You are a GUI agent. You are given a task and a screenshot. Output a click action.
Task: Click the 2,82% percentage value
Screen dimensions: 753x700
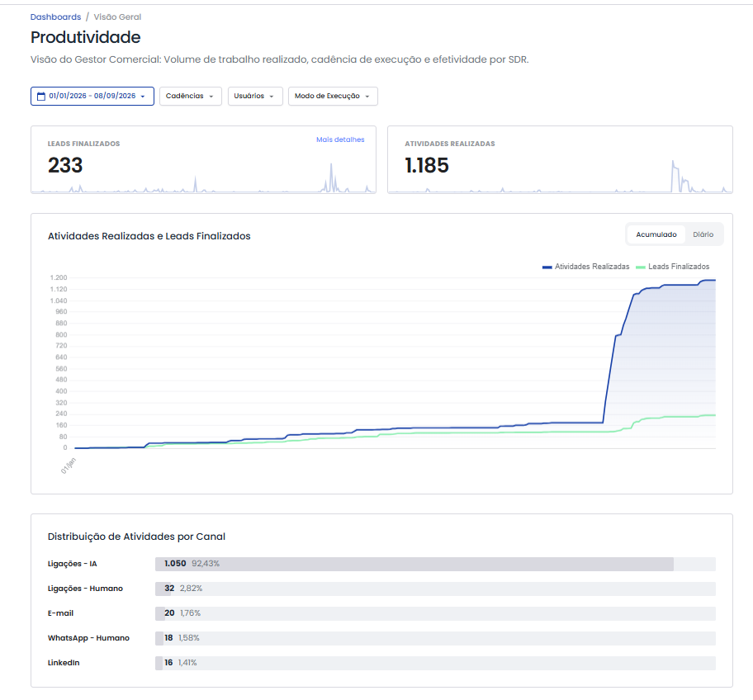191,589
